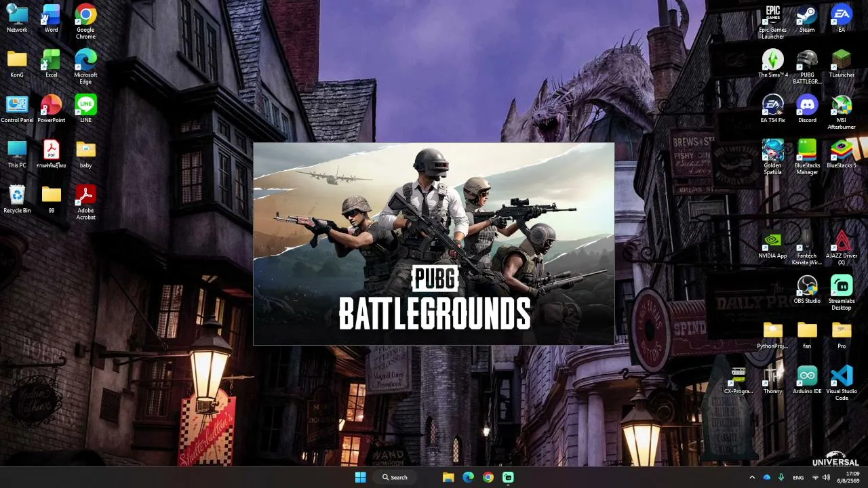Select the folder named 99
Image resolution: width=868 pixels, height=488 pixels.
pos(51,200)
